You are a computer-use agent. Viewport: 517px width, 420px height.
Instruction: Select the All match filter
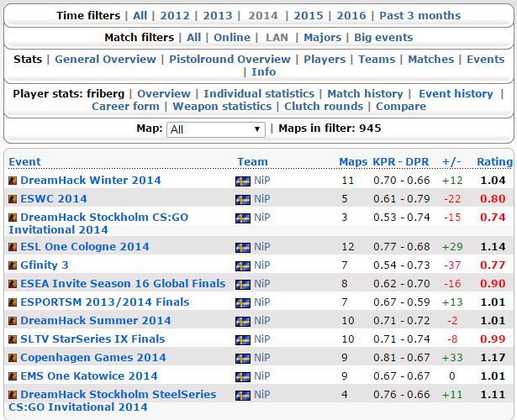pos(194,37)
